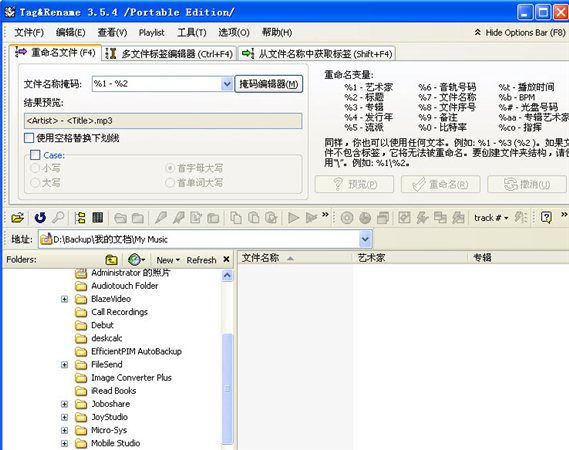Expand hidden toolbar buttons chevron after play icons
569x450 pixels.
[325, 214]
